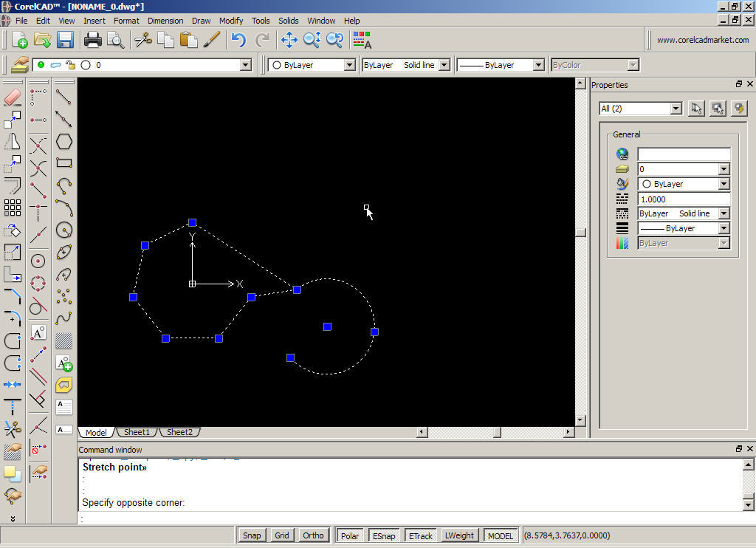Open the Print tool
The image size is (756, 548).
(93, 41)
